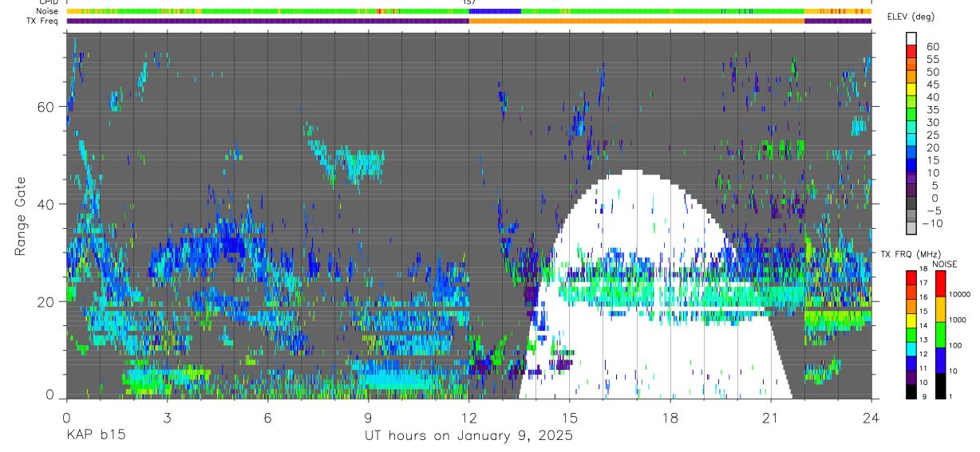Click the y-axis tick label '40'
The width and height of the screenshot is (980, 452).
coord(46,204)
